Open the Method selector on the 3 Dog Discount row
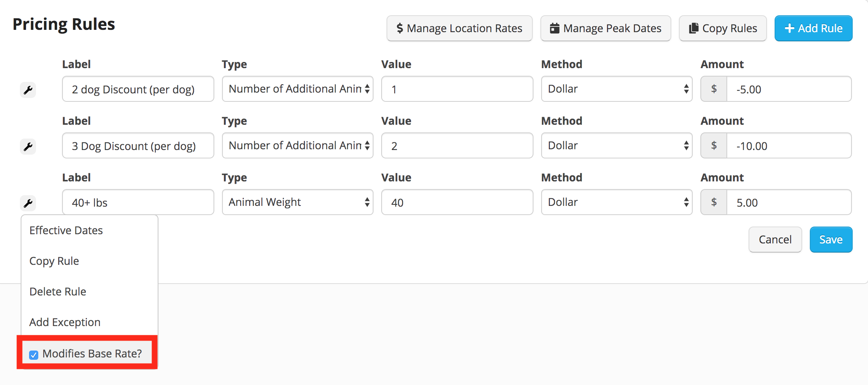868x385 pixels. [x=616, y=145]
